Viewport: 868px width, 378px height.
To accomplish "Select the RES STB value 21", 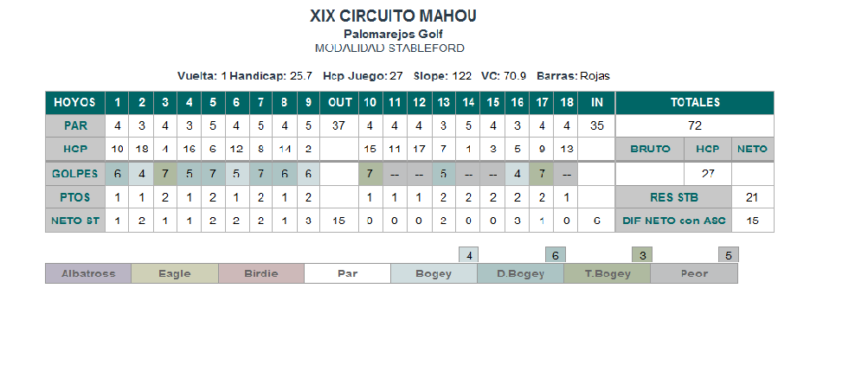I will click(752, 197).
